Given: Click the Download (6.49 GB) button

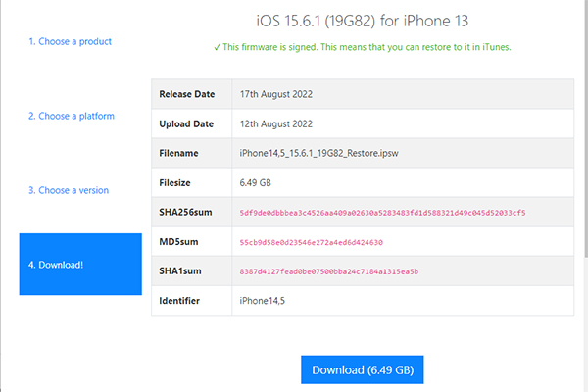Looking at the screenshot, I should (x=363, y=369).
